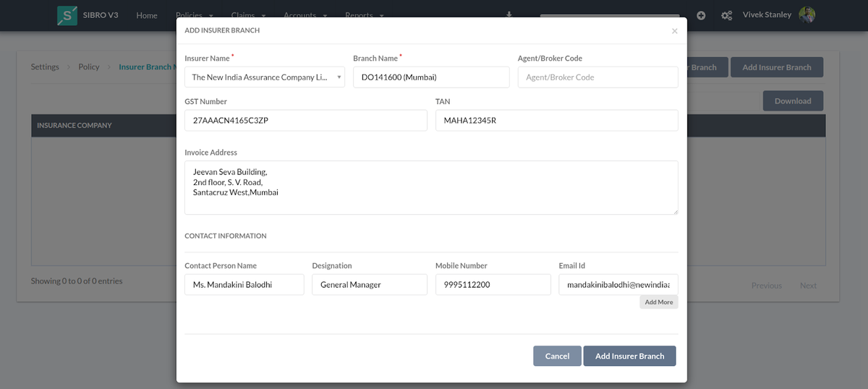The height and width of the screenshot is (389, 868).
Task: Edit the Mobile Number field
Action: pos(493,285)
